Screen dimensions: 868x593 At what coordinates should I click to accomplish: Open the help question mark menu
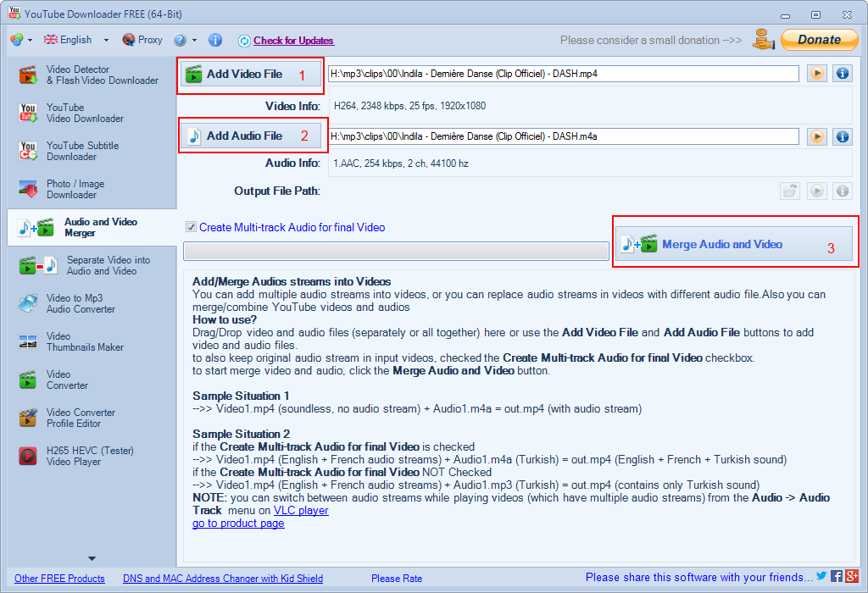point(185,40)
